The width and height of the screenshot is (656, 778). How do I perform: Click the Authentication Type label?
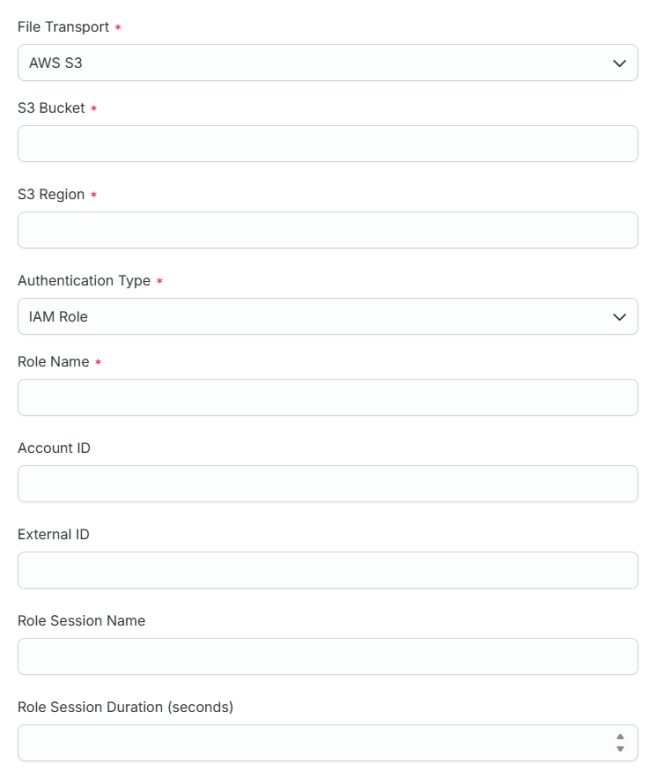(84, 281)
